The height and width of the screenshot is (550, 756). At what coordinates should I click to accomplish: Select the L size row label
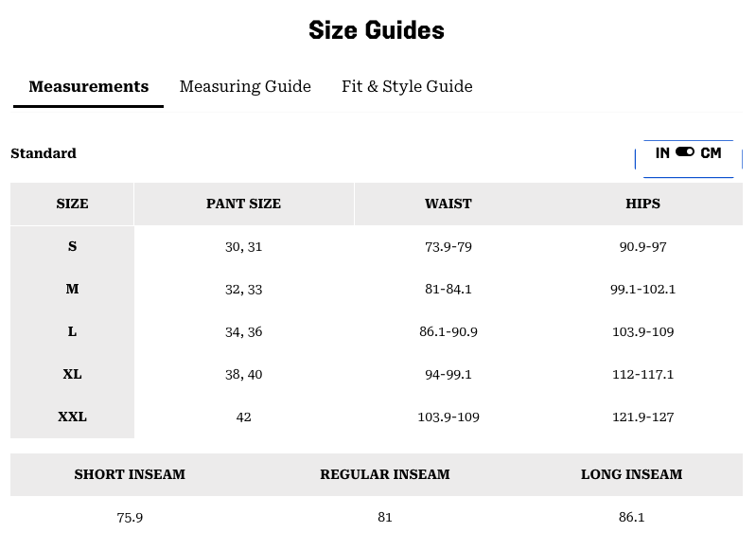(x=72, y=331)
